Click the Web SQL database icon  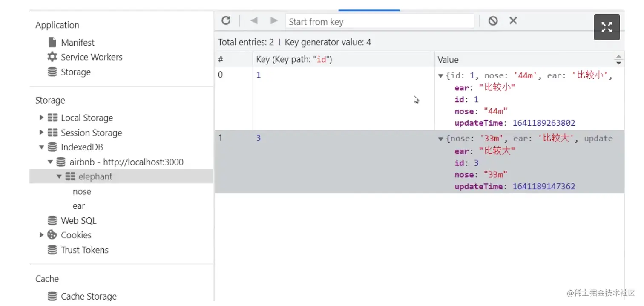pos(52,220)
